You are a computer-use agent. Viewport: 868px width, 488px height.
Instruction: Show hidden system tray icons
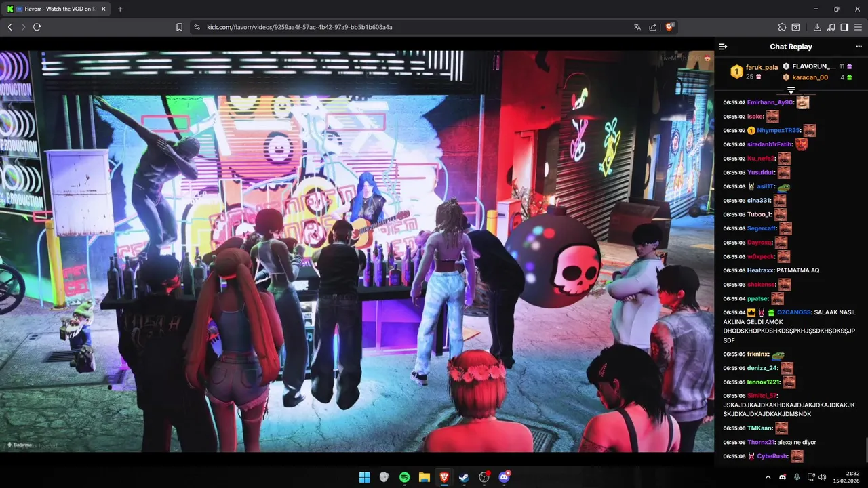click(768, 477)
